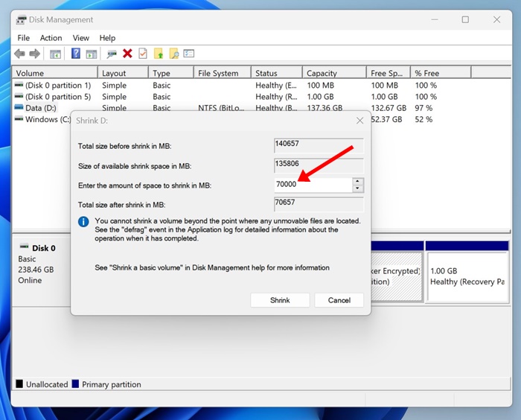Image resolution: width=521 pixels, height=420 pixels.
Task: Decrease shrink amount with the down spinner
Action: (x=357, y=188)
